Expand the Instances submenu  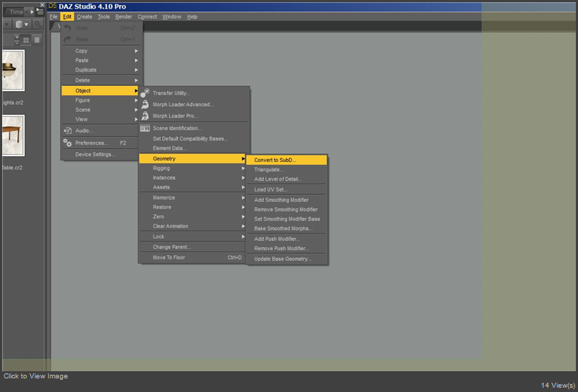[x=192, y=178]
